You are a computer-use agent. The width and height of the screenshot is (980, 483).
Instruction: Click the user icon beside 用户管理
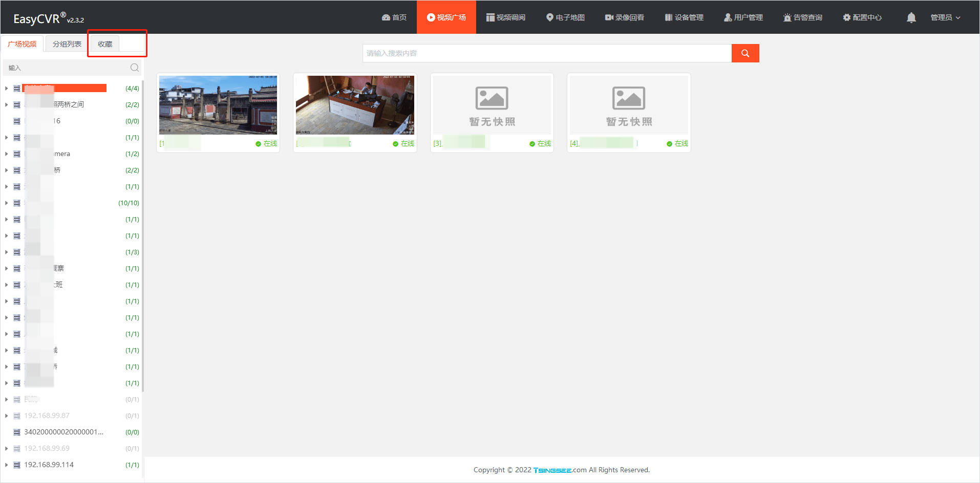tap(728, 17)
